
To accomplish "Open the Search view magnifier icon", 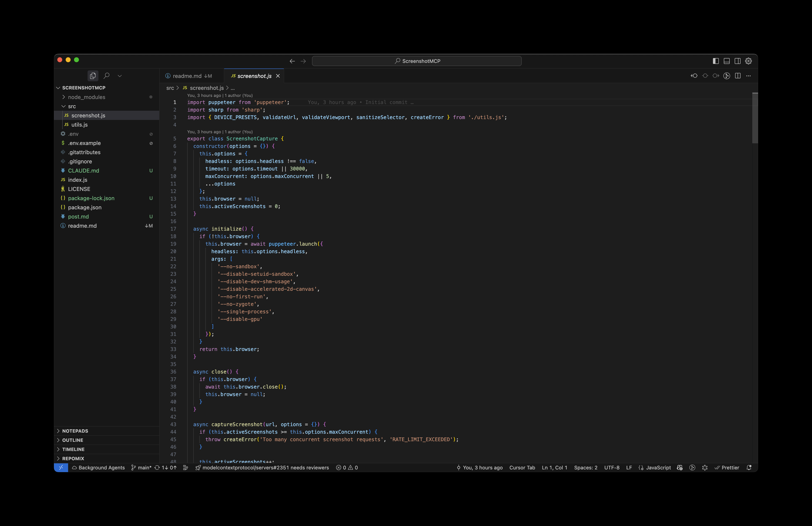I will tap(106, 76).
